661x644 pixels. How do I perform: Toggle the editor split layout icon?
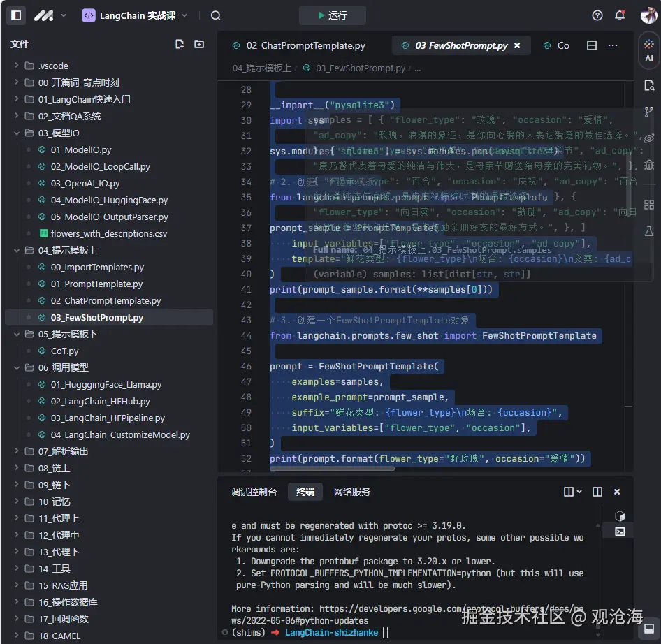click(592, 45)
